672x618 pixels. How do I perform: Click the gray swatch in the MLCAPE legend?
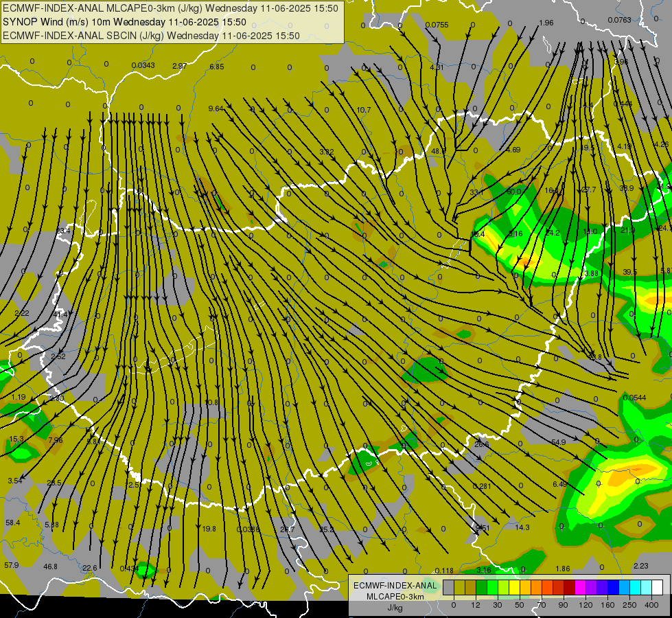(449, 588)
